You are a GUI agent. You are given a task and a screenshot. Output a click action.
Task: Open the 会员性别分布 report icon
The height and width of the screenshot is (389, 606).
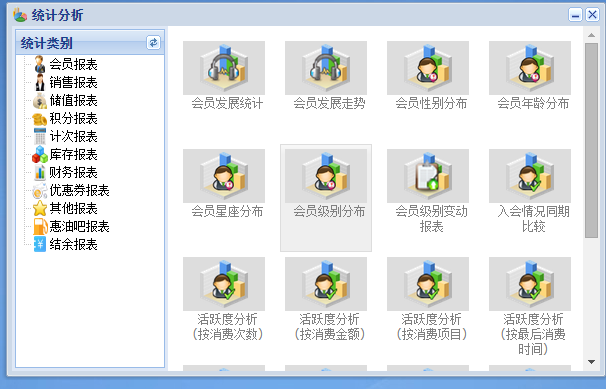click(428, 68)
